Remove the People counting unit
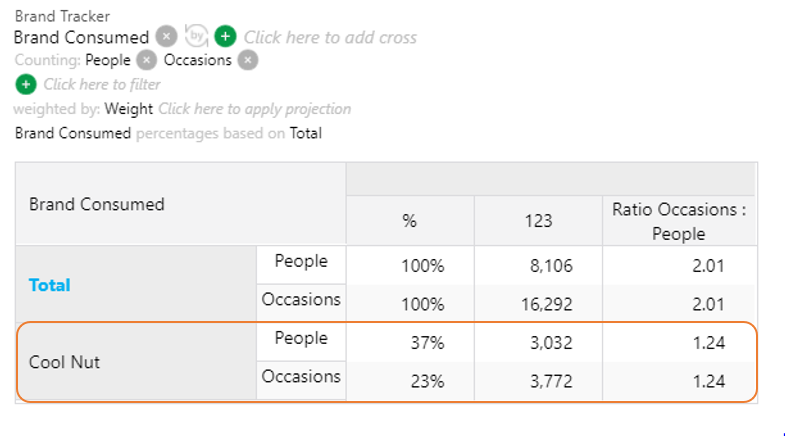Image resolution: width=785 pixels, height=437 pixels. click(x=146, y=60)
